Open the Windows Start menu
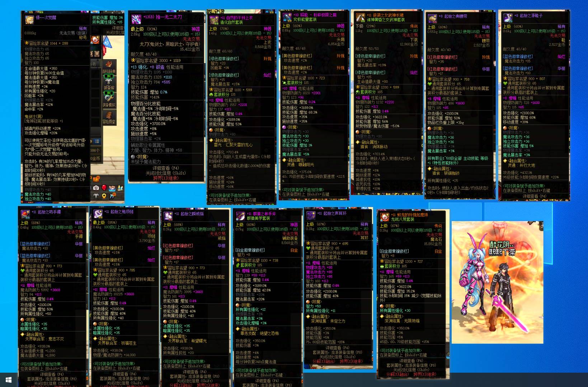 pyautogui.click(x=9, y=380)
